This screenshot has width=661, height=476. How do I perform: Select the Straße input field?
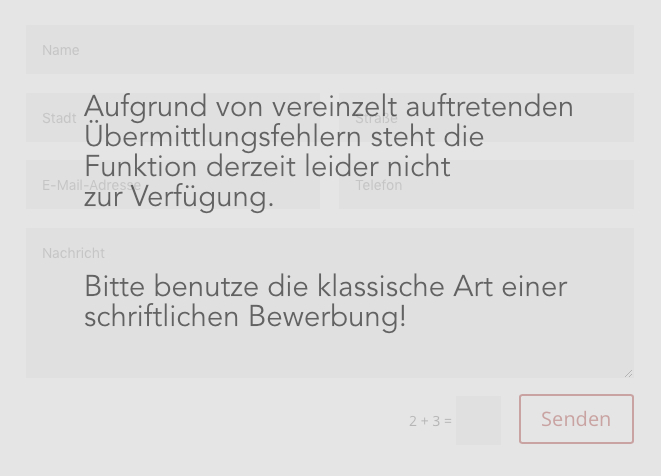(486, 118)
